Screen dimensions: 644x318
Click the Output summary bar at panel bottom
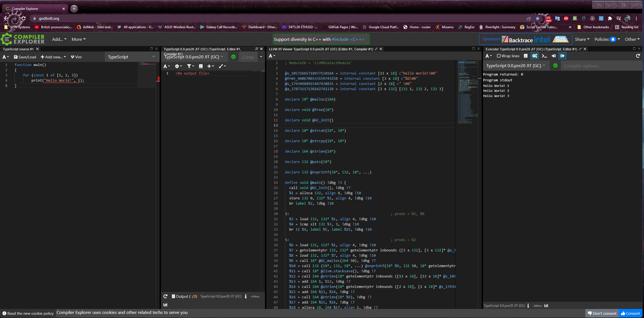click(x=184, y=296)
